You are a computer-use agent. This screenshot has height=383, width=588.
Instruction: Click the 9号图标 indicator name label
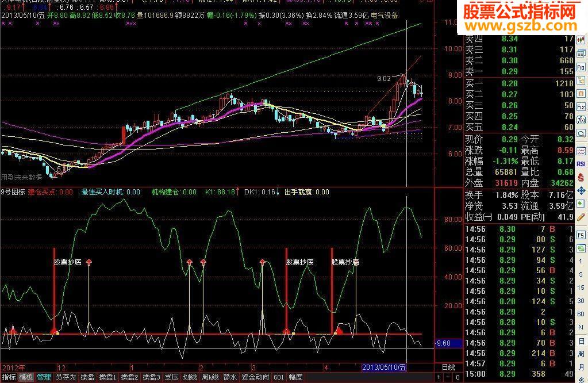coord(13,192)
